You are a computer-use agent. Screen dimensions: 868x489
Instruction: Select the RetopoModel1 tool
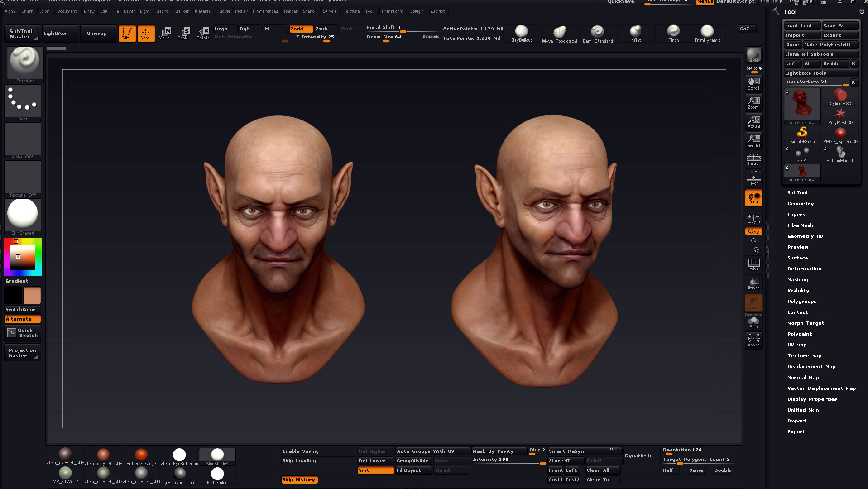tap(840, 154)
